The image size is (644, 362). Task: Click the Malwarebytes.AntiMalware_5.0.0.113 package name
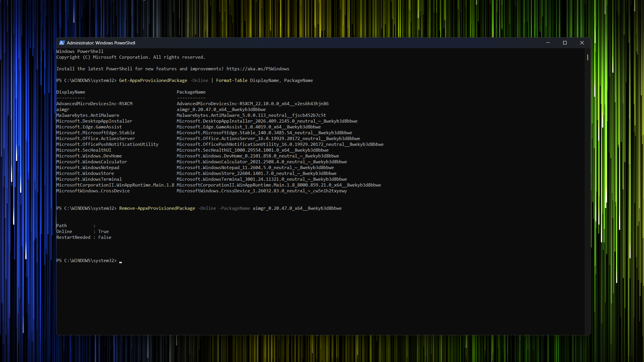(x=251, y=115)
